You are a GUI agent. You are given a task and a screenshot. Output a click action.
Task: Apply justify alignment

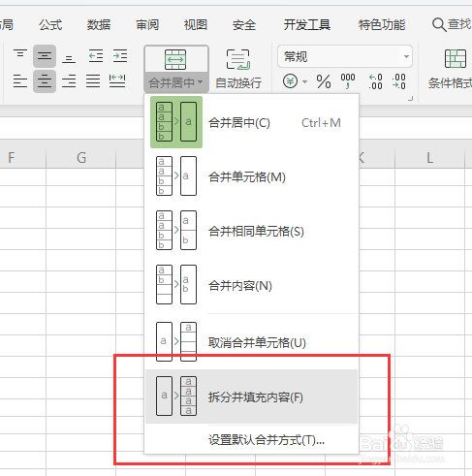tap(93, 80)
